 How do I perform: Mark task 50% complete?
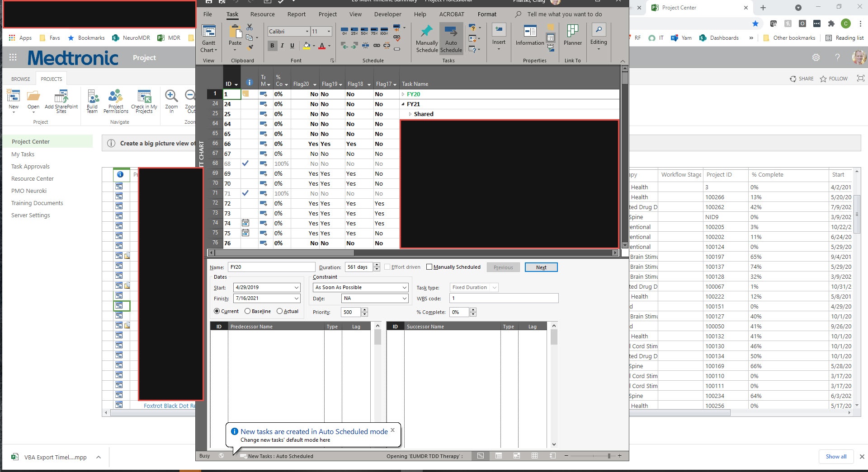[x=364, y=31]
